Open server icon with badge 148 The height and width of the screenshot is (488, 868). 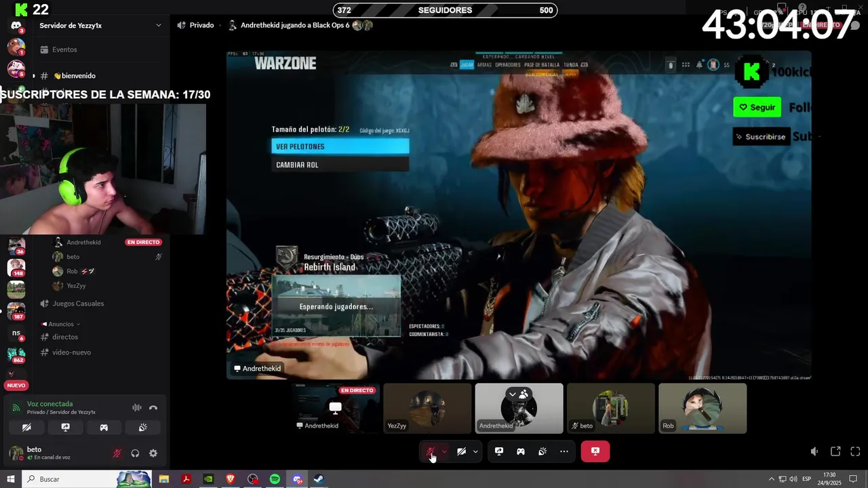(16, 268)
